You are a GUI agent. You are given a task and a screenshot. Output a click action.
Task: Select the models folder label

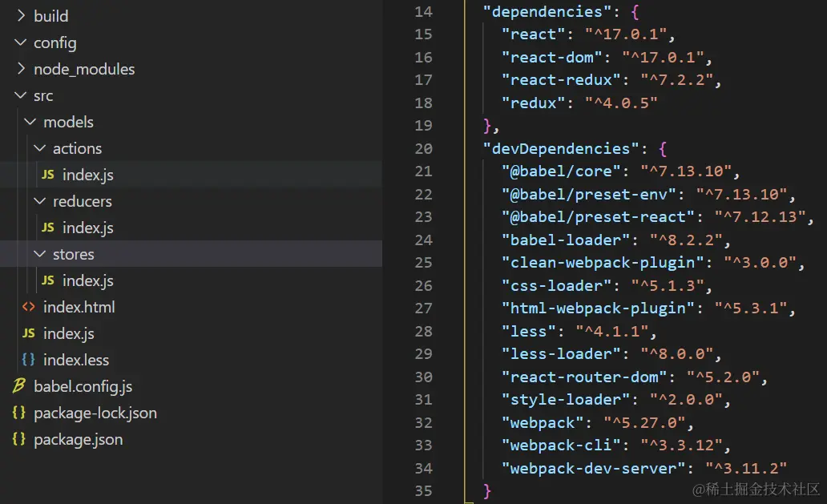point(69,122)
